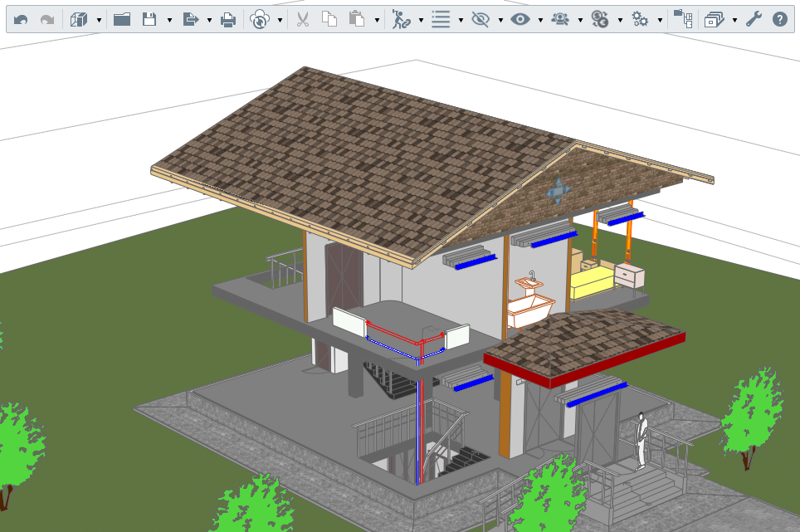
Task: Open the stacked windows dropdown arrow
Action: (734, 21)
